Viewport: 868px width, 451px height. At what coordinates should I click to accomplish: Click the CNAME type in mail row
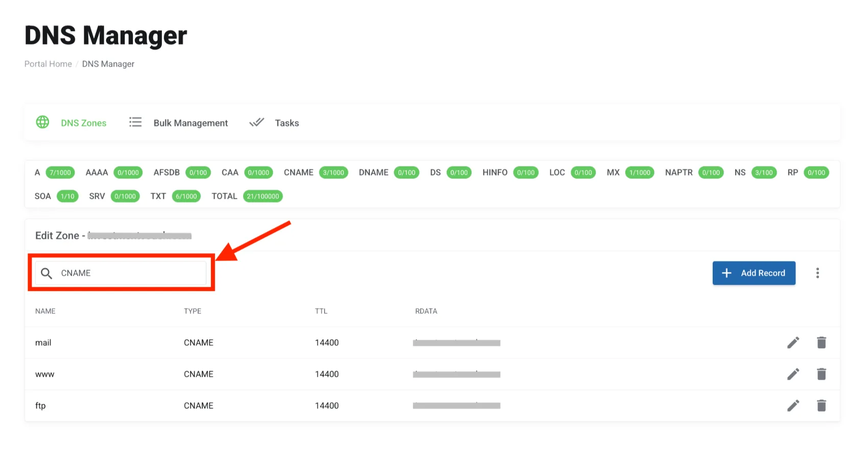point(199,343)
